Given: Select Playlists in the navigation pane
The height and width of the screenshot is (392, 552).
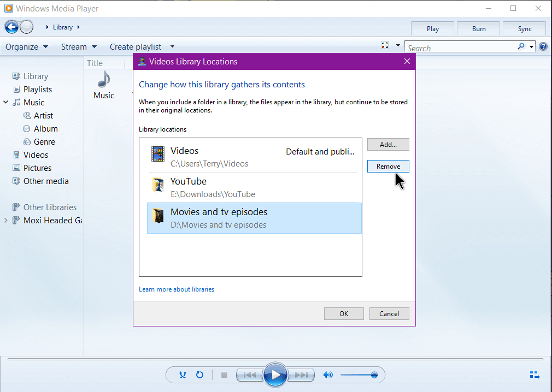Looking at the screenshot, I should coord(38,90).
